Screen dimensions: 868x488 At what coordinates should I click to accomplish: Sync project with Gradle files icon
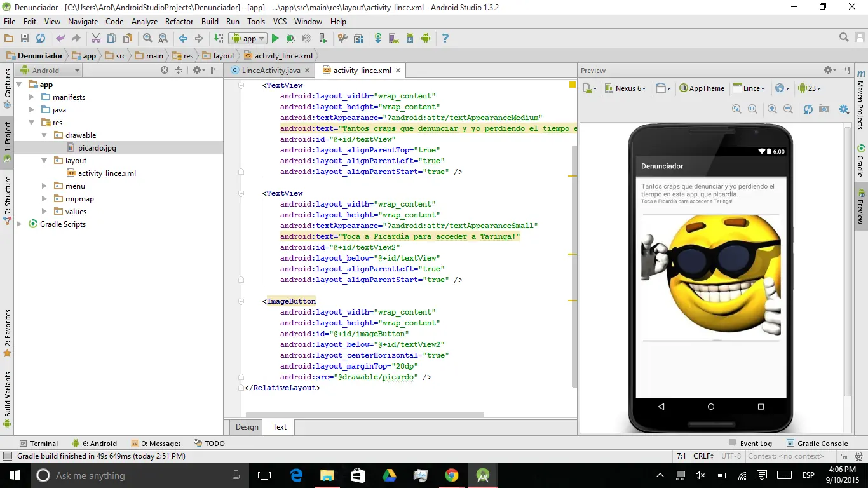click(x=378, y=39)
